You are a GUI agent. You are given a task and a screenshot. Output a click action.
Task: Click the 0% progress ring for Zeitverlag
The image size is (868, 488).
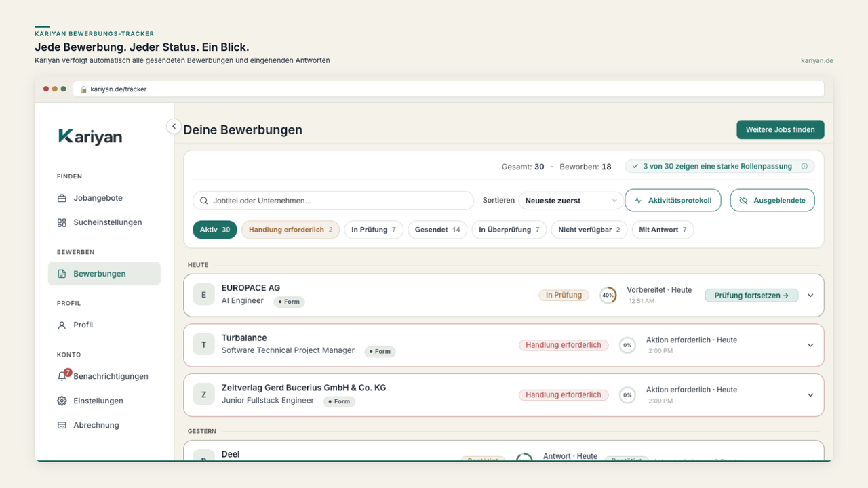627,395
